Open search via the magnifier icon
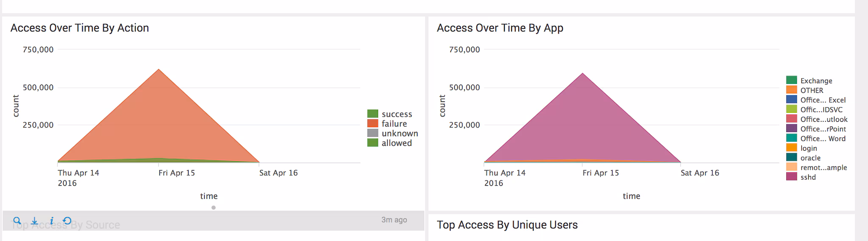 coord(17,221)
